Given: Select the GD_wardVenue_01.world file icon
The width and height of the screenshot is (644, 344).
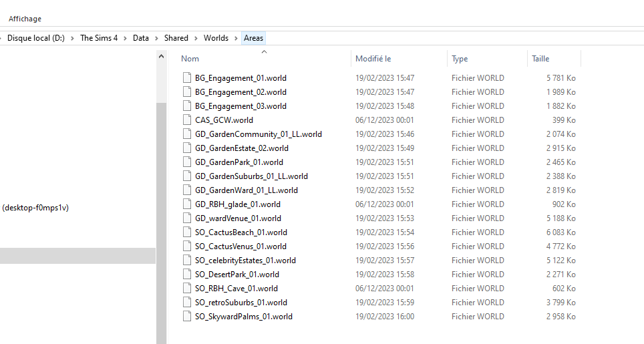Looking at the screenshot, I should (187, 218).
